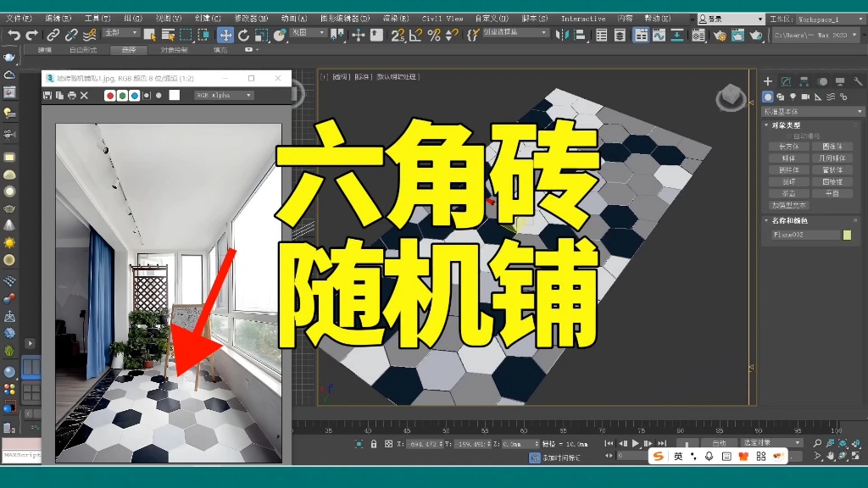Open the Cameras creation category

pos(805,97)
